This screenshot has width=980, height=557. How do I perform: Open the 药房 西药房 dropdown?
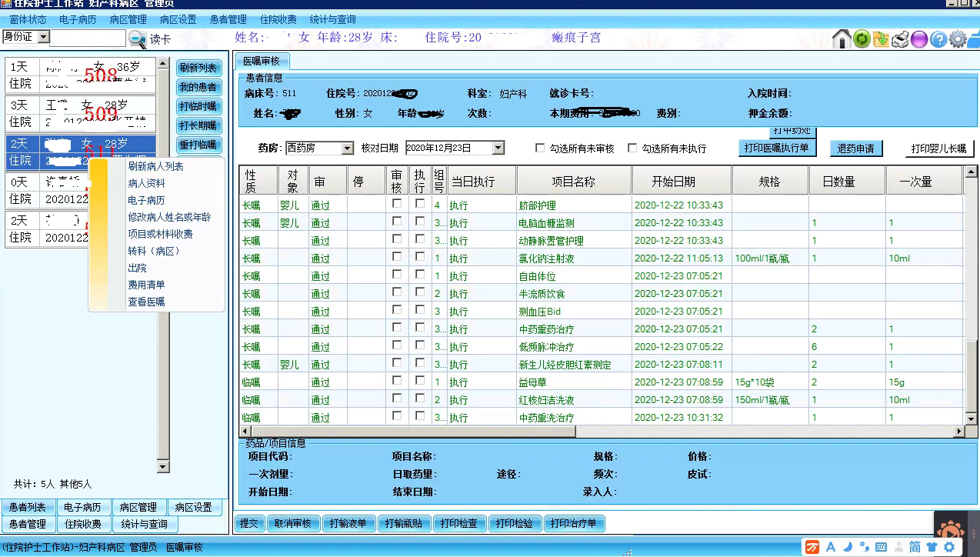click(x=348, y=148)
